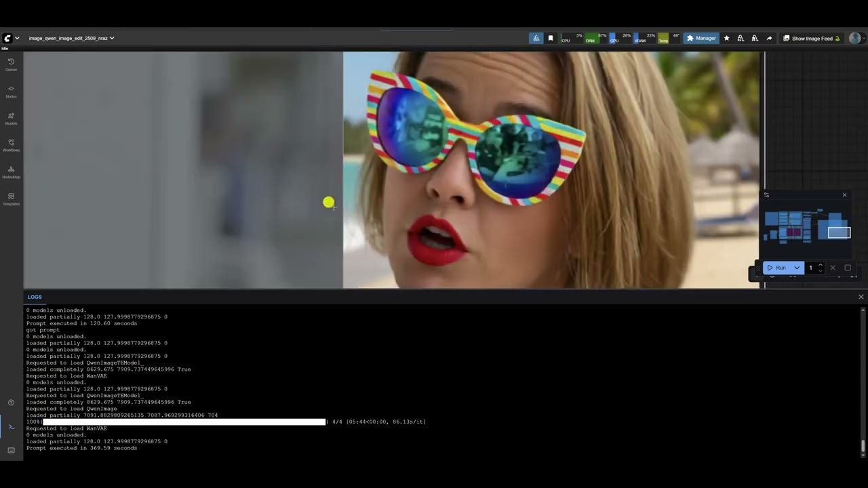Image resolution: width=868 pixels, height=488 pixels.
Task: Open the Workflows sidebar panel
Action: click(x=11, y=145)
